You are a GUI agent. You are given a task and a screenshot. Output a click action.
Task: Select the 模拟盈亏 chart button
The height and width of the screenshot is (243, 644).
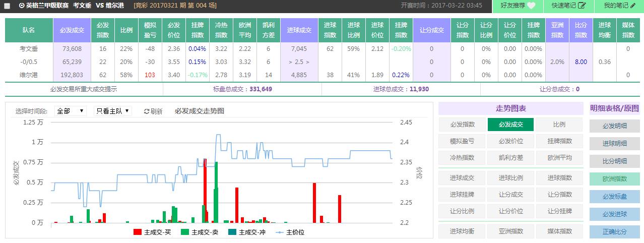[x=463, y=141]
